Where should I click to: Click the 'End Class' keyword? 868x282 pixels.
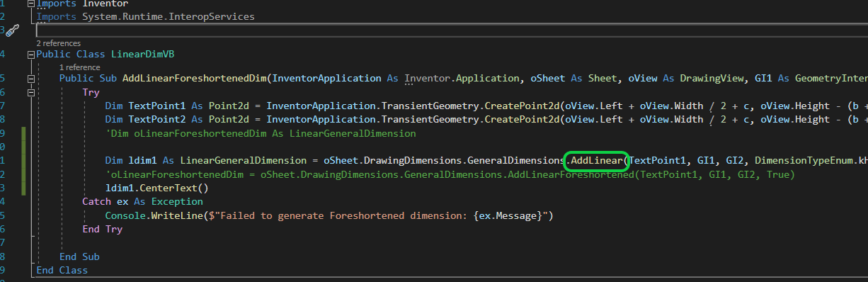pos(62,270)
